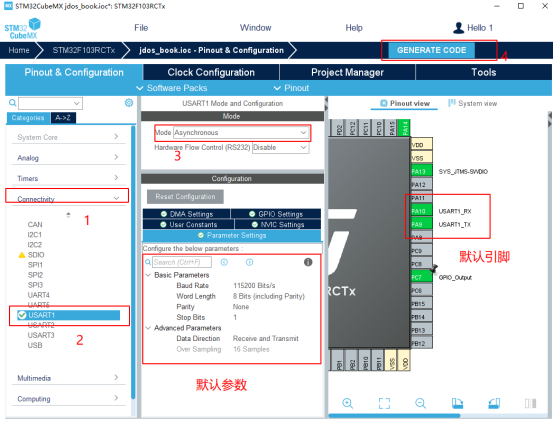This screenshot has width=554, height=422.
Task: Select USART1 in the Connectivity list
Action: pyautogui.click(x=68, y=315)
